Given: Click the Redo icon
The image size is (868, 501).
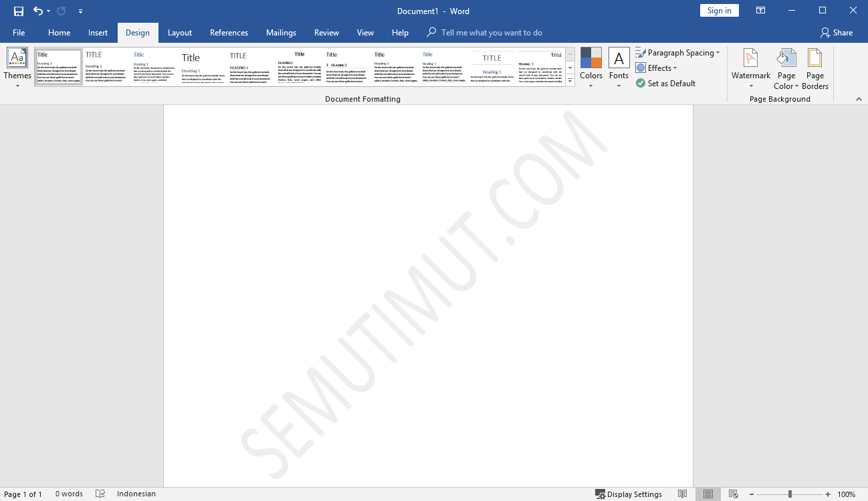Looking at the screenshot, I should [x=62, y=11].
